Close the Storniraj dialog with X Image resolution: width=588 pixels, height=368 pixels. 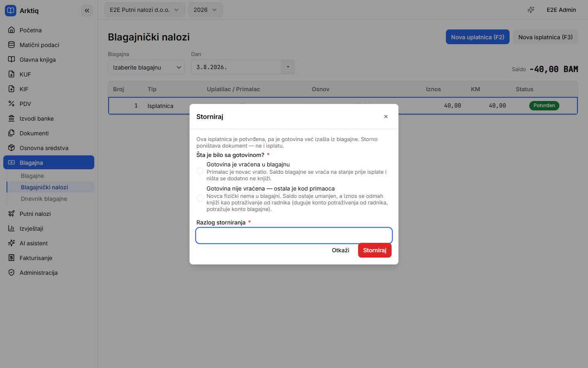coord(386,117)
